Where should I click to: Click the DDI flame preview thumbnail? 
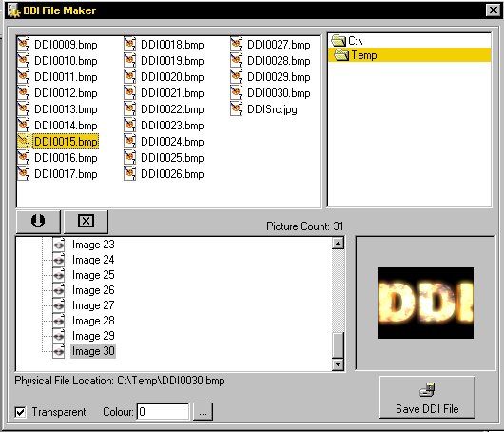click(426, 303)
